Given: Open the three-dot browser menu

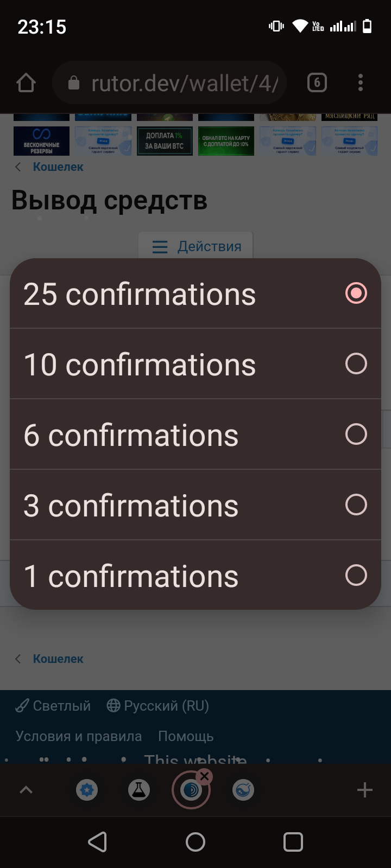Looking at the screenshot, I should (361, 83).
